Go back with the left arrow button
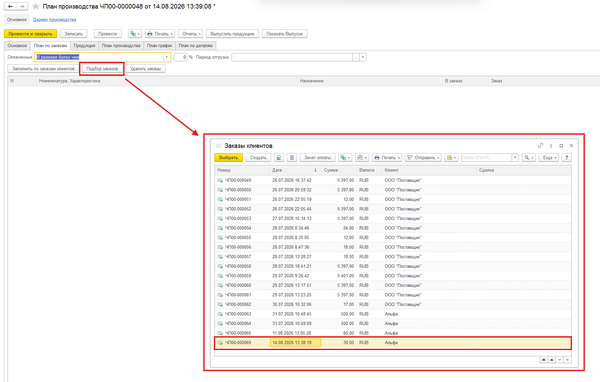Image resolution: width=600 pixels, height=382 pixels. tap(10, 7)
